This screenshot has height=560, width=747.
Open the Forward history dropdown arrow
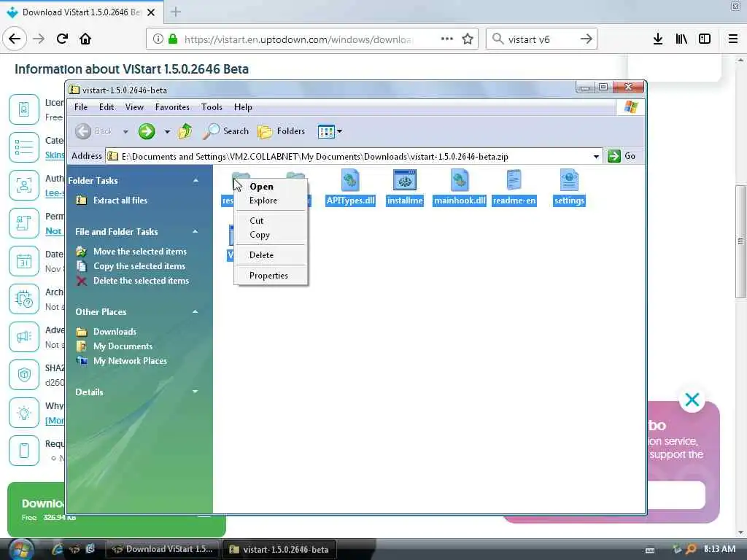167,131
